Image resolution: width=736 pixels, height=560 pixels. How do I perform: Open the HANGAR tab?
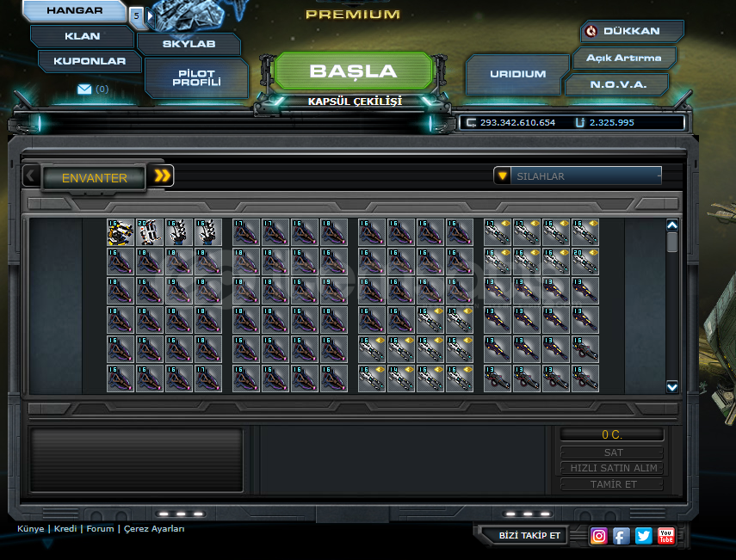tap(75, 11)
